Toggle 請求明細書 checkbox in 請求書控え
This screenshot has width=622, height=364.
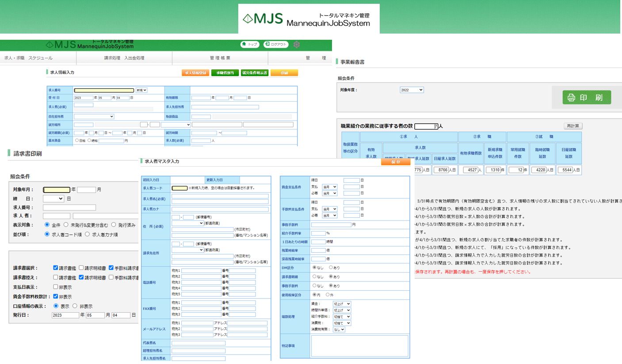[81, 277]
